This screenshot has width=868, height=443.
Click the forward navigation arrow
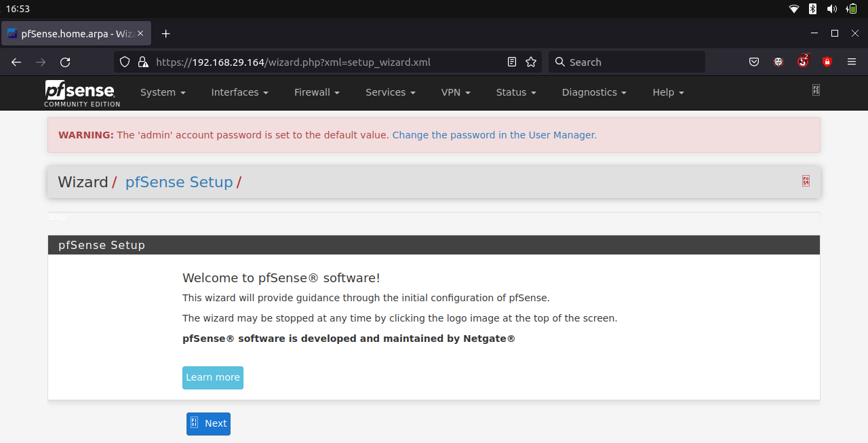pos(41,62)
